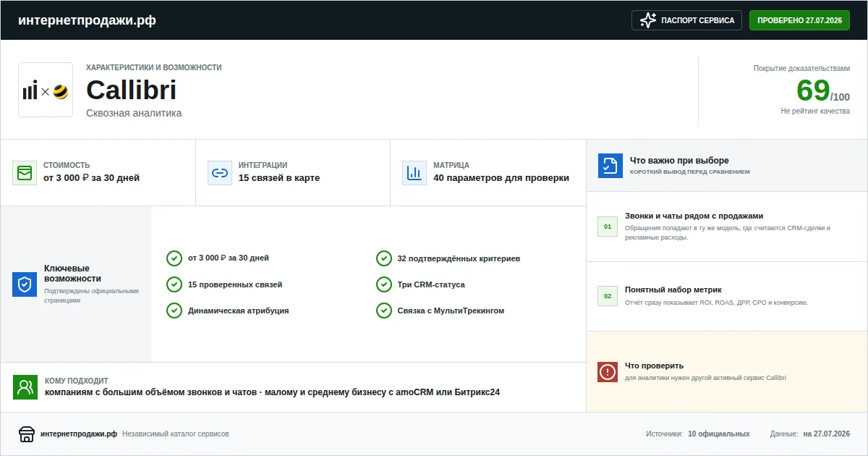This screenshot has width=868, height=456.
Task: Click the интернетпродажи.рф footer link
Action: tap(79, 434)
